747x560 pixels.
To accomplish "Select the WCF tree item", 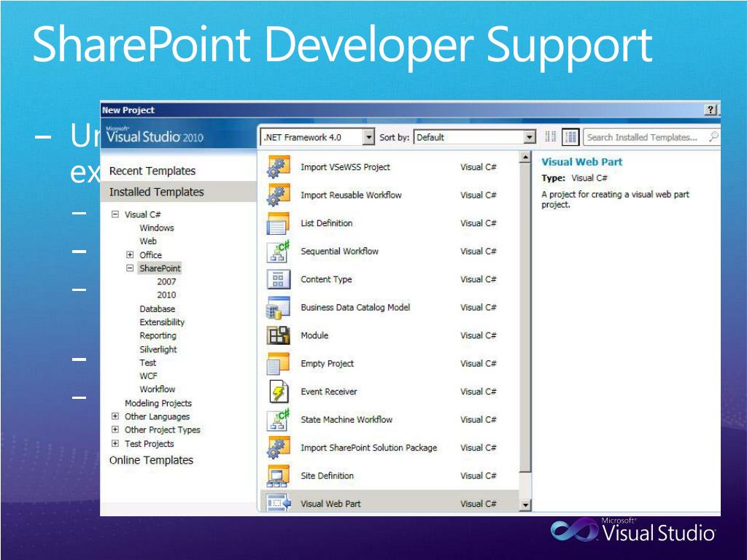I will 148,376.
